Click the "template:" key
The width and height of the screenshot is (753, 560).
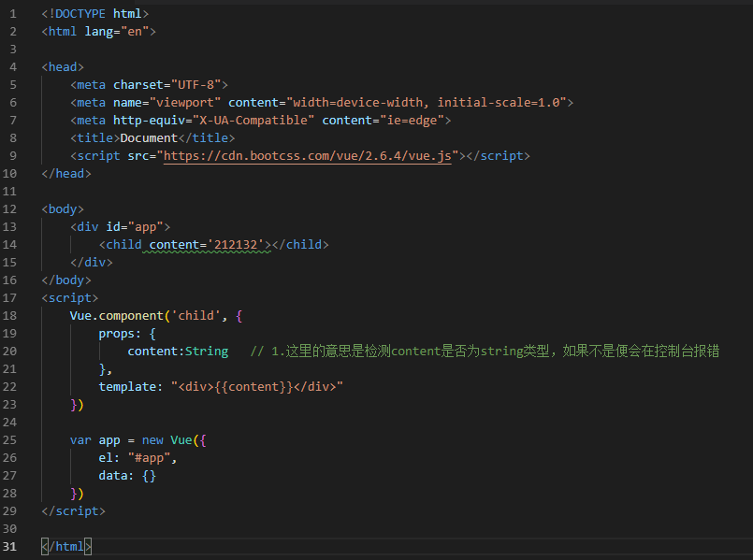pyautogui.click(x=131, y=387)
